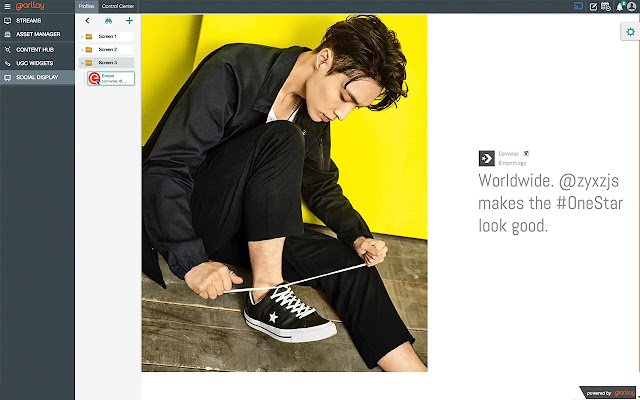Screen dimensions: 640x400
Task: Expand the Screen 2 folder chevron
Action: (82, 50)
